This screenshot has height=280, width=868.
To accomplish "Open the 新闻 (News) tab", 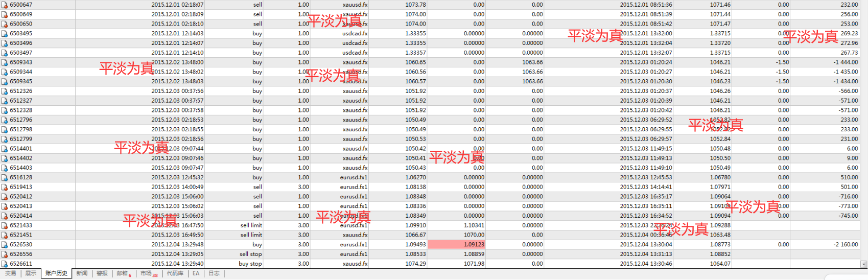I will 82,274.
